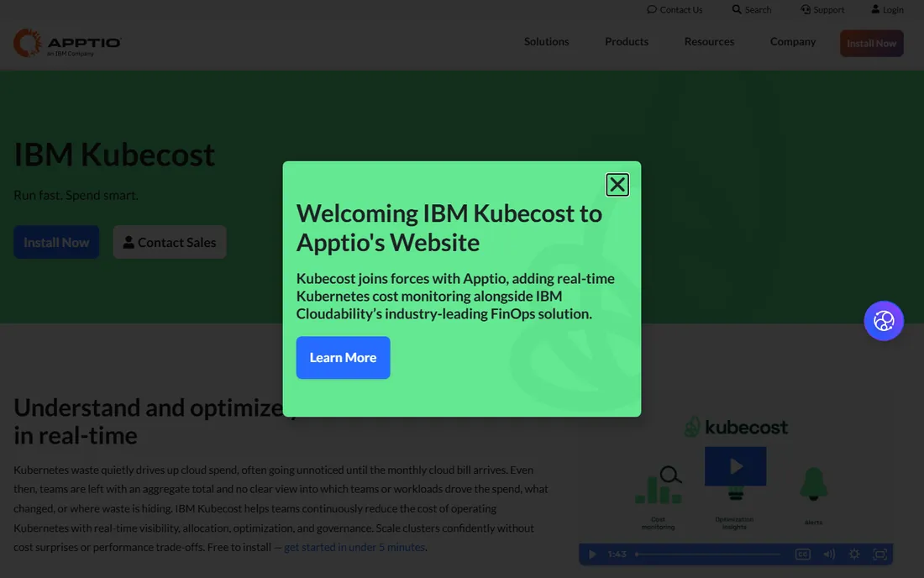Close the Welcoming IBM Kubecost popup
924x578 pixels.
(617, 185)
